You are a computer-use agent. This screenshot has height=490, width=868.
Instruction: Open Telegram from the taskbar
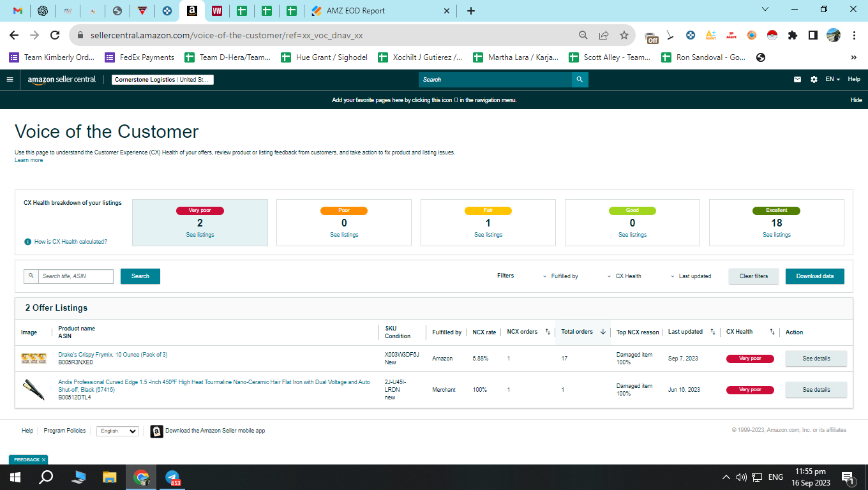tap(172, 477)
